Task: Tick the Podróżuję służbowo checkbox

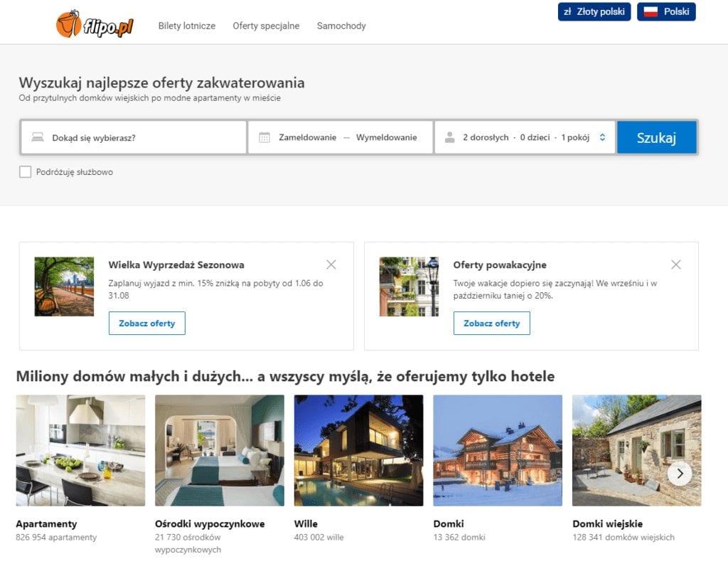Action: (x=25, y=172)
